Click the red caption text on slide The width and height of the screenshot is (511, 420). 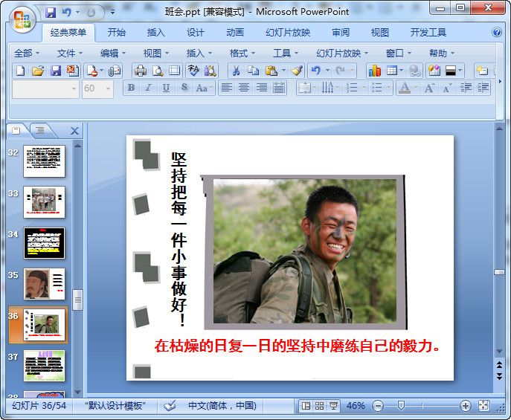pyautogui.click(x=297, y=346)
